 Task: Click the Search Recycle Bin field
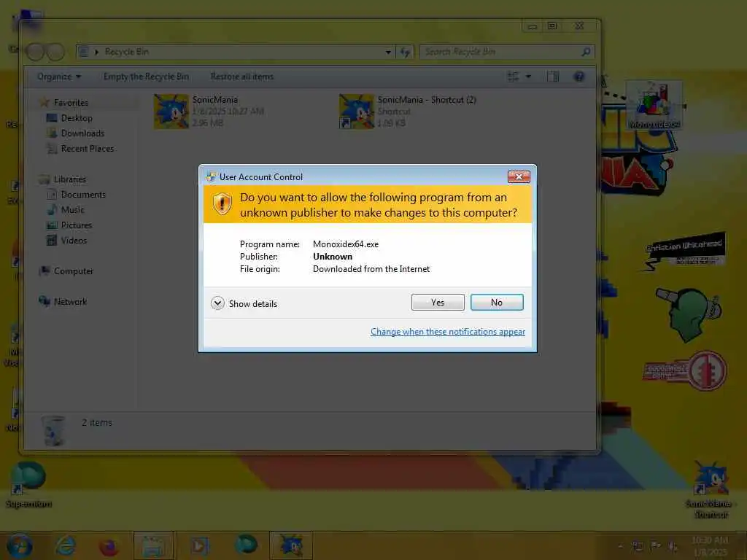[508, 52]
